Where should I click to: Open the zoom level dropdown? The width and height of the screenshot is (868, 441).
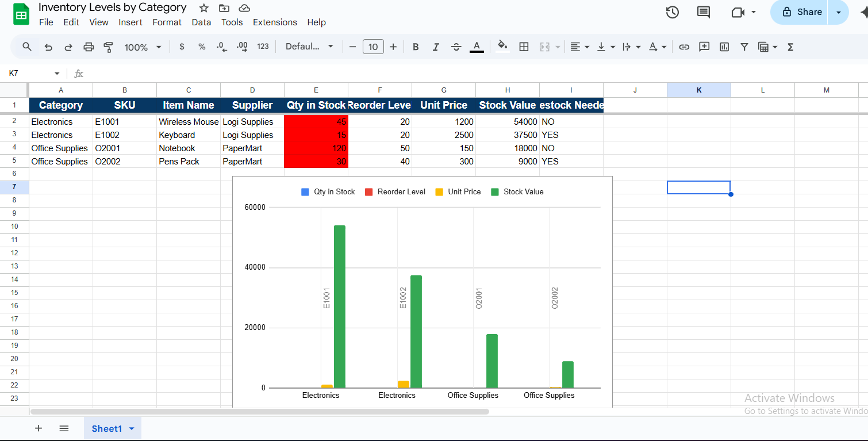point(143,47)
